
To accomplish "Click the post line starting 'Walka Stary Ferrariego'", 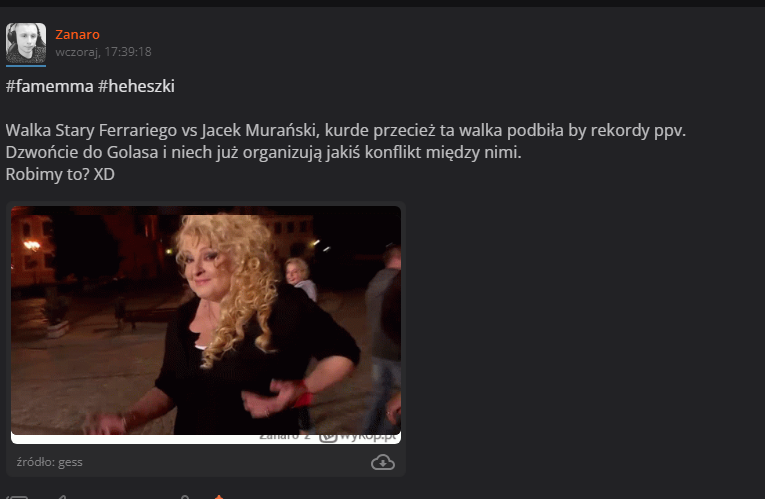I will tap(345, 130).
